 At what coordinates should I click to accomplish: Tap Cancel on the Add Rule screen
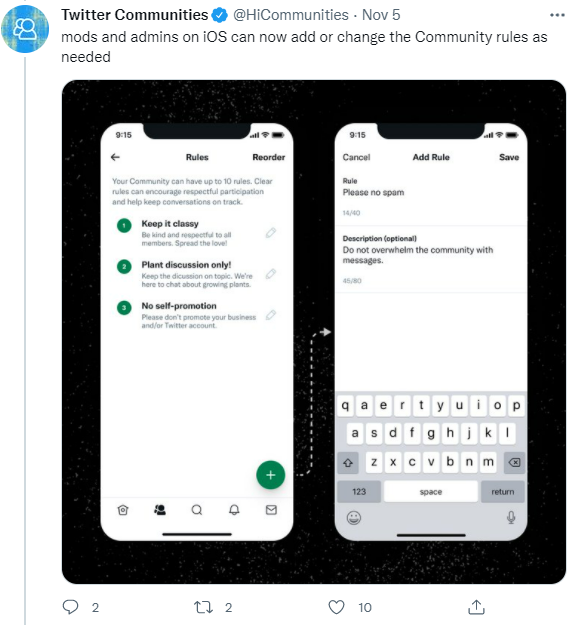pyautogui.click(x=356, y=157)
